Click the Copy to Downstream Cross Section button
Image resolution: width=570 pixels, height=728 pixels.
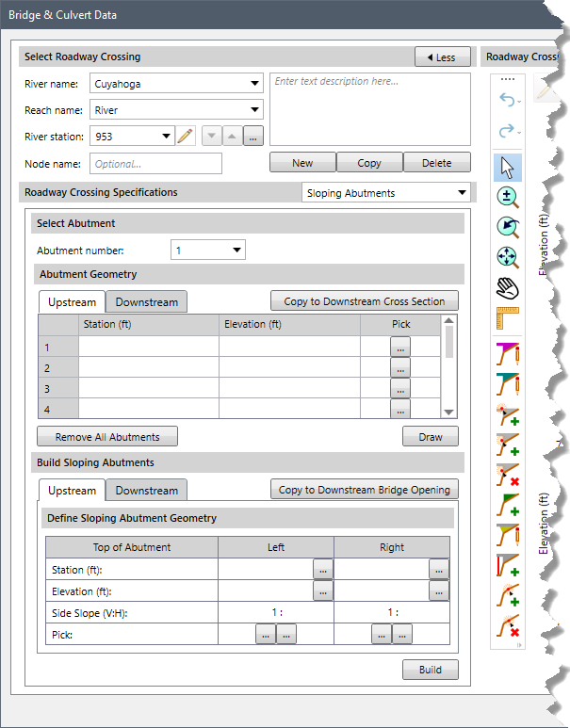(364, 301)
